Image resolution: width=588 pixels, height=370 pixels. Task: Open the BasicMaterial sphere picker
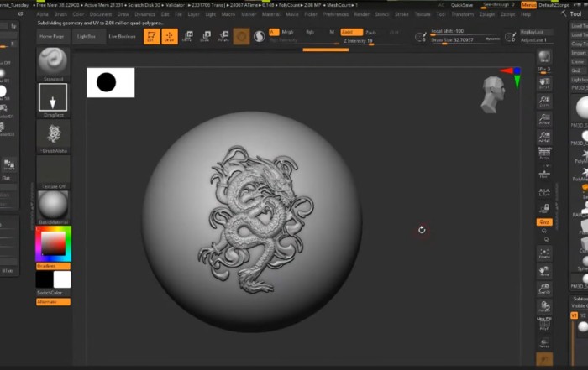click(x=53, y=204)
